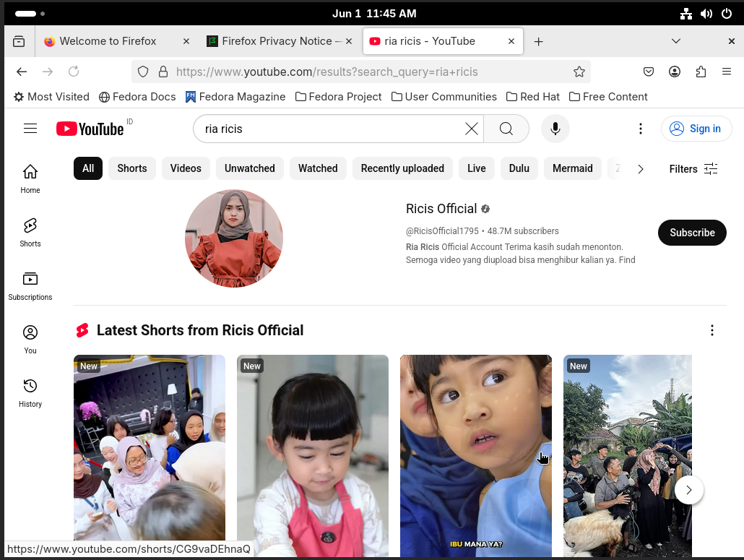Open Fedora Magazine bookmark
Viewport: 744px width, 560px height.
(235, 97)
